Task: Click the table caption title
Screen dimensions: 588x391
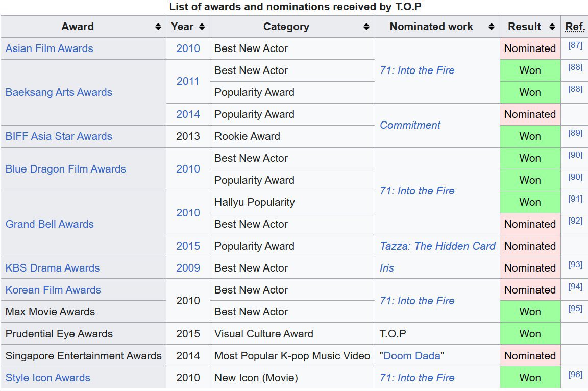Action: [x=295, y=7]
